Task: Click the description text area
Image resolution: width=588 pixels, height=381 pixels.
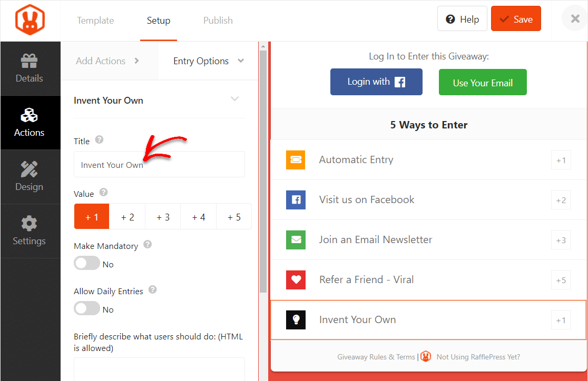Action: (159, 369)
